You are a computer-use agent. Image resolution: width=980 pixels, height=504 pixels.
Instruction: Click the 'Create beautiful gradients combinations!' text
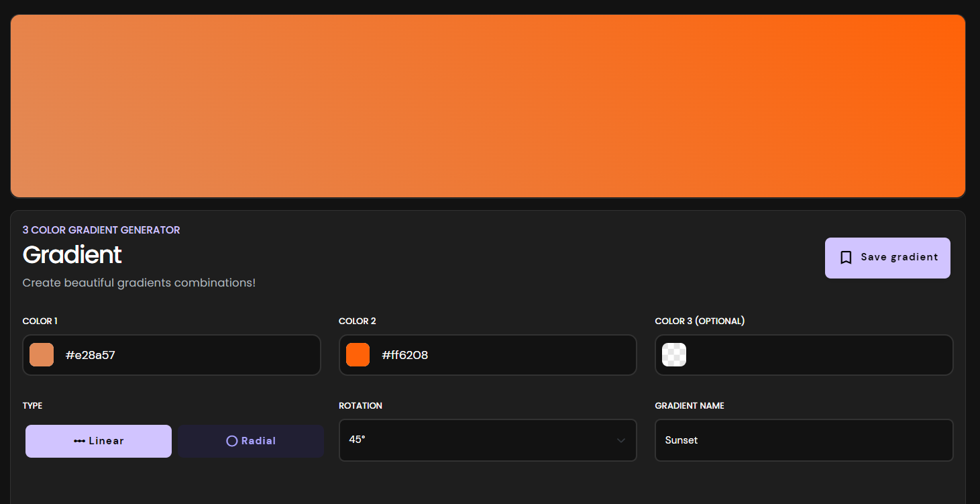pyautogui.click(x=139, y=283)
